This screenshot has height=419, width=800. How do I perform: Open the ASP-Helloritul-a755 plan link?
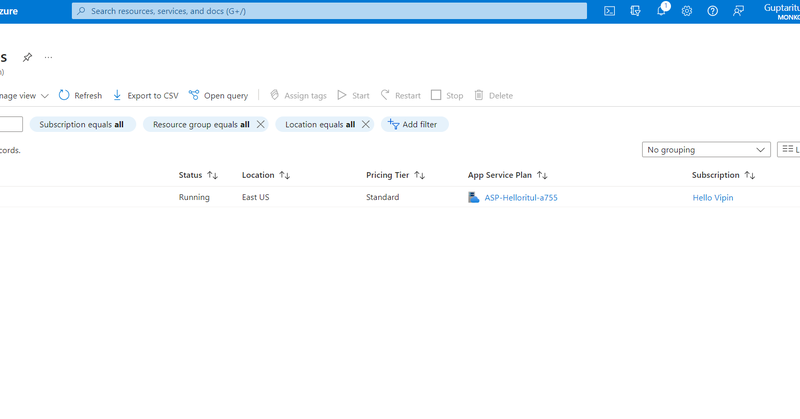521,198
